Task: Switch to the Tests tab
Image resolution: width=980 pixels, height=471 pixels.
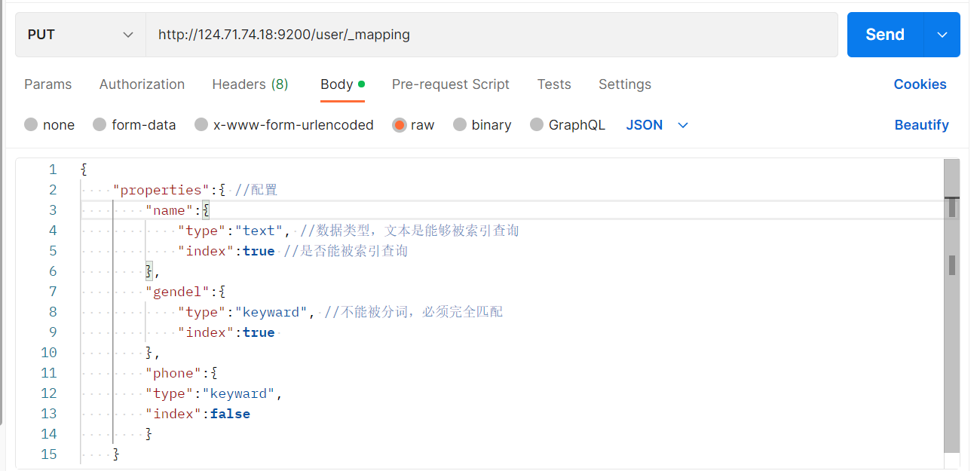Action: pyautogui.click(x=554, y=84)
